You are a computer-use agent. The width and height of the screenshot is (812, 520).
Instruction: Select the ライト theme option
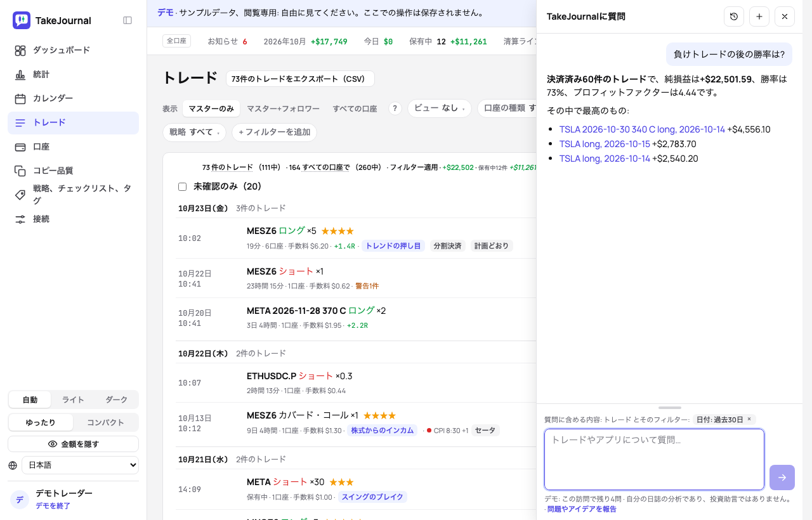(x=73, y=400)
